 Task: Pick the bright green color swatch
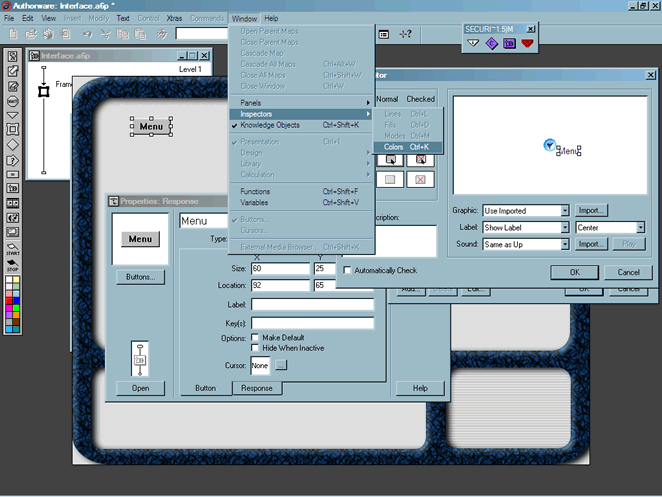coord(16,308)
